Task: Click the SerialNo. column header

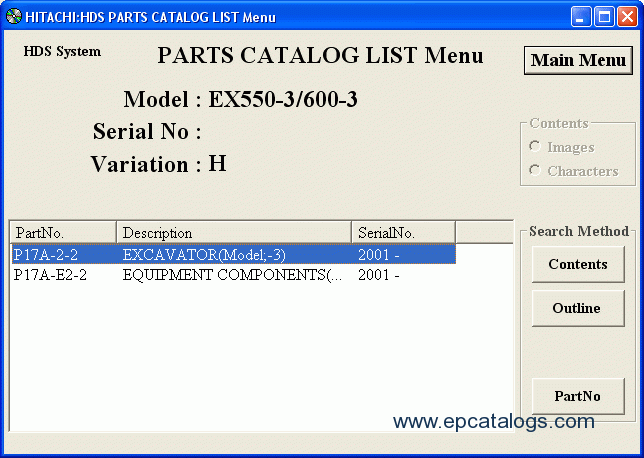Action: (404, 233)
